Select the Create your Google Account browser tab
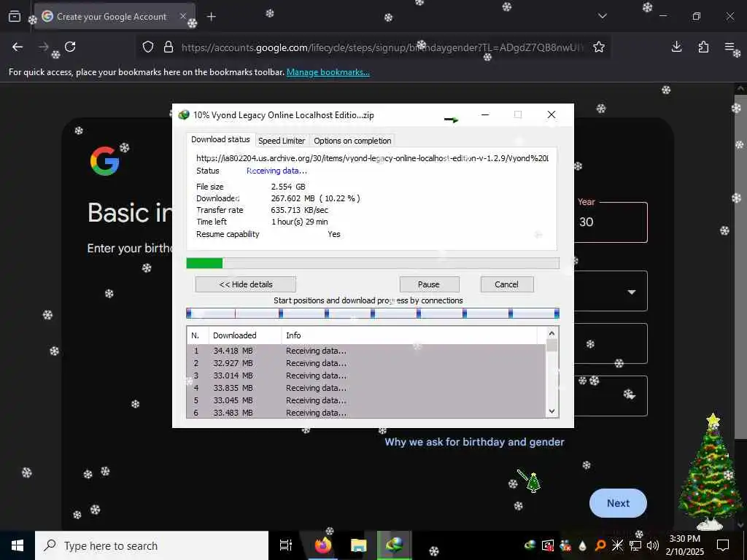Viewport: 747px width, 560px height. point(114,17)
